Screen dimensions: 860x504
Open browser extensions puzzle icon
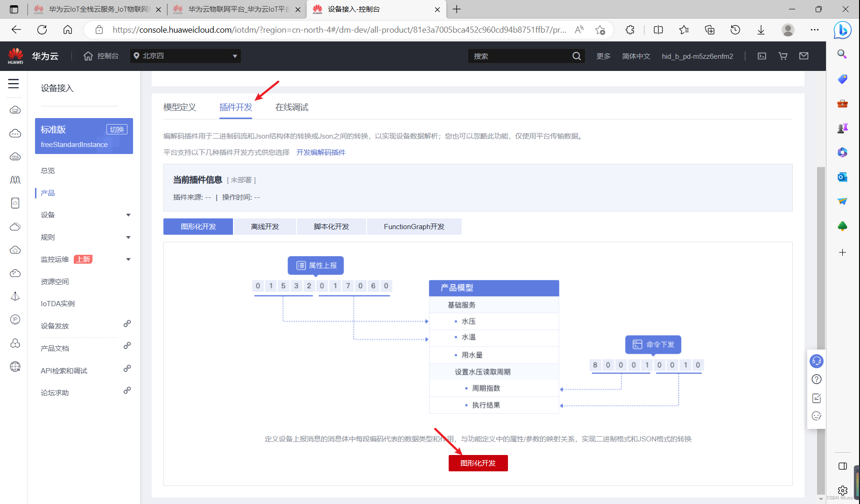click(x=630, y=30)
